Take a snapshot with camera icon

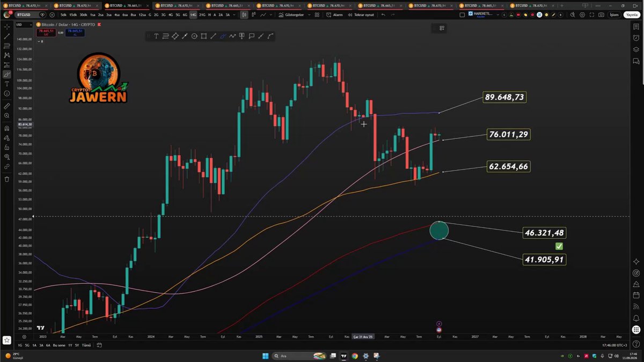click(602, 15)
